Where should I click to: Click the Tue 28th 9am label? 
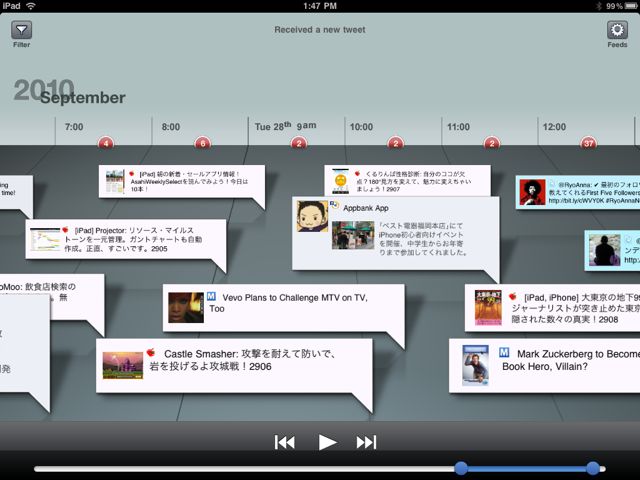tap(285, 126)
